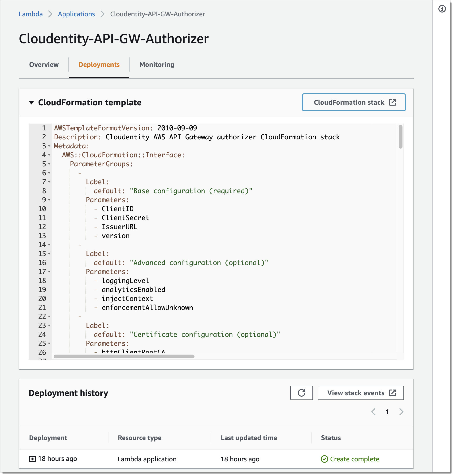Viewport: 454px width, 476px height.
Task: Click View stack events button
Action: click(x=360, y=393)
